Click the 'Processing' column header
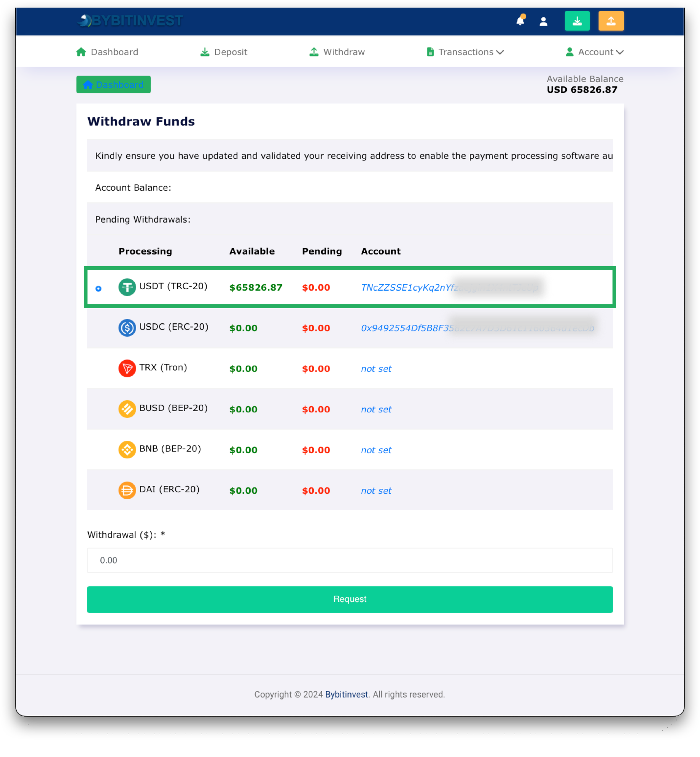This screenshot has height=757, width=700. point(145,251)
